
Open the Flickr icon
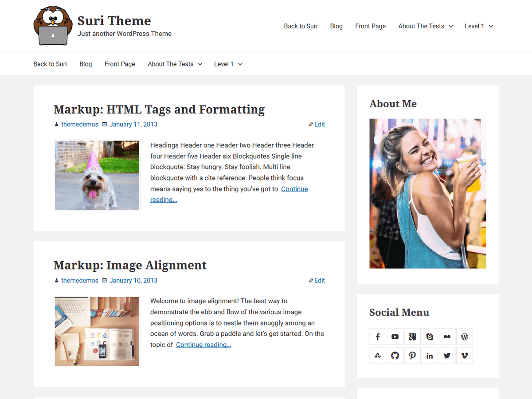pos(447,336)
